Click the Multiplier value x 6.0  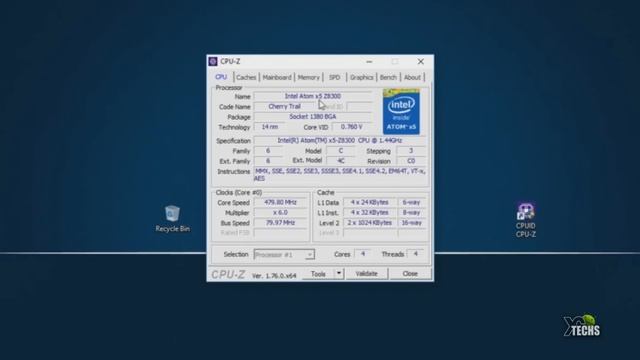tap(280, 213)
